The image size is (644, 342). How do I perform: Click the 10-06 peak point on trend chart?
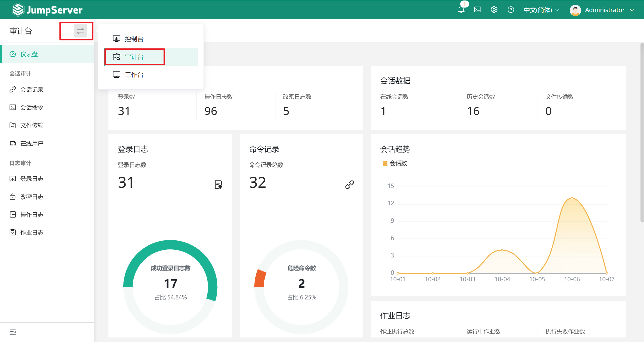tap(572, 198)
